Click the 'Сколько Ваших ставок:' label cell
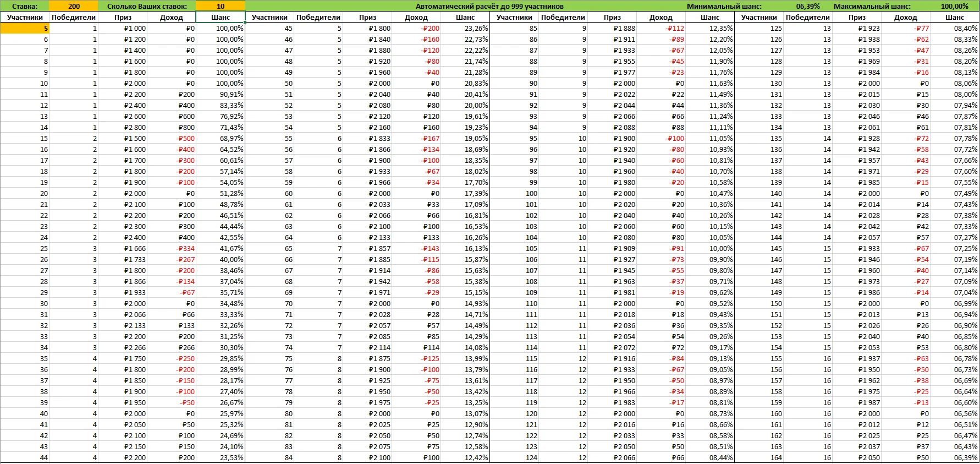This screenshot has height=464, width=980. (147, 6)
